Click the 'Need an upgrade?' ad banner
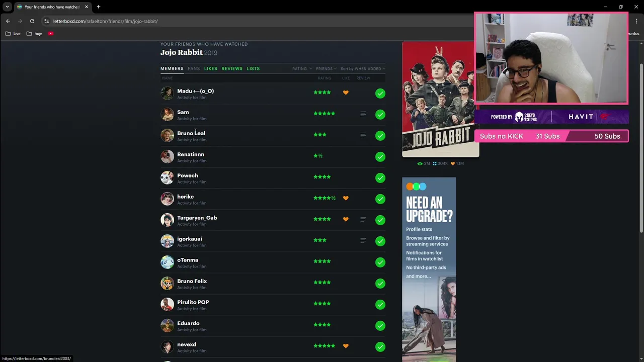This screenshot has height=362, width=644. pyautogui.click(x=429, y=269)
